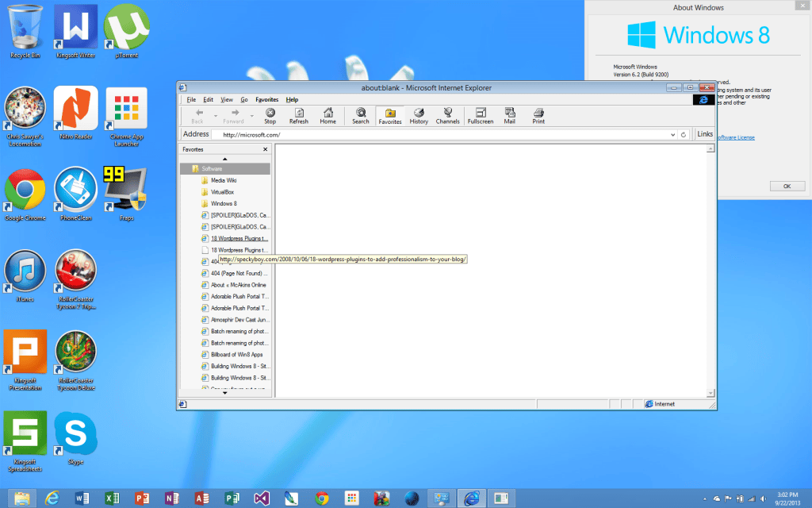Screen dimensions: 812x508
Task: Open the Search toolbar button
Action: 361,116
